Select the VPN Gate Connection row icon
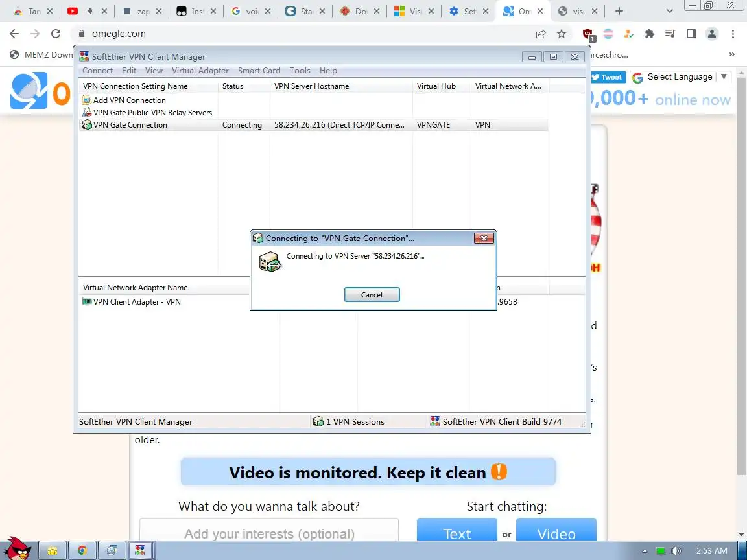The height and width of the screenshot is (560, 747). click(x=86, y=124)
